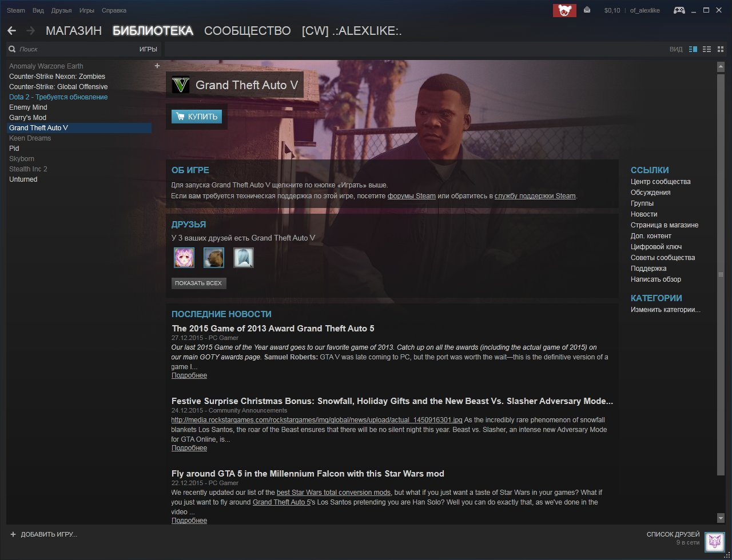Click the add game plus icon
Viewport: 732px width, 560px height.
pyautogui.click(x=13, y=534)
